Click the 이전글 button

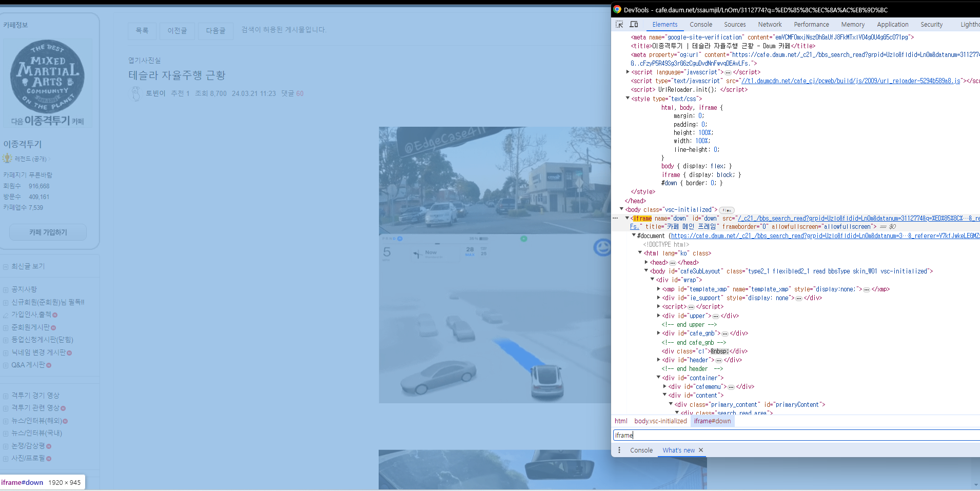pyautogui.click(x=177, y=31)
